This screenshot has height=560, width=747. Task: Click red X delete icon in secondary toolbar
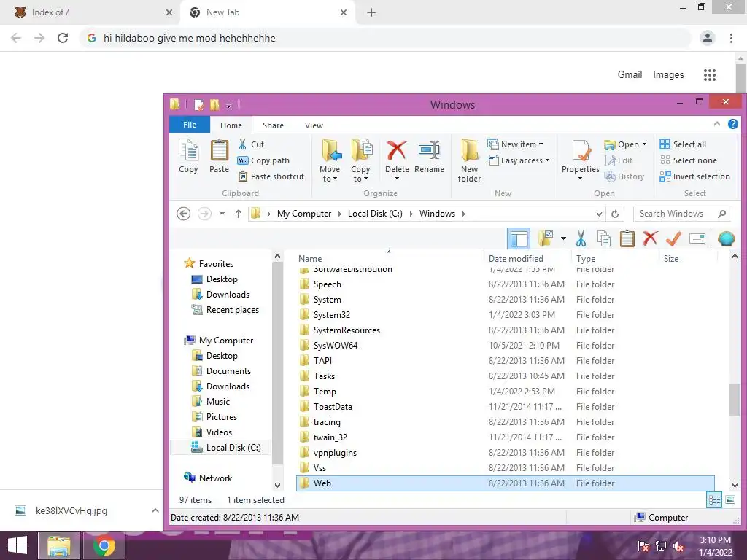point(650,238)
